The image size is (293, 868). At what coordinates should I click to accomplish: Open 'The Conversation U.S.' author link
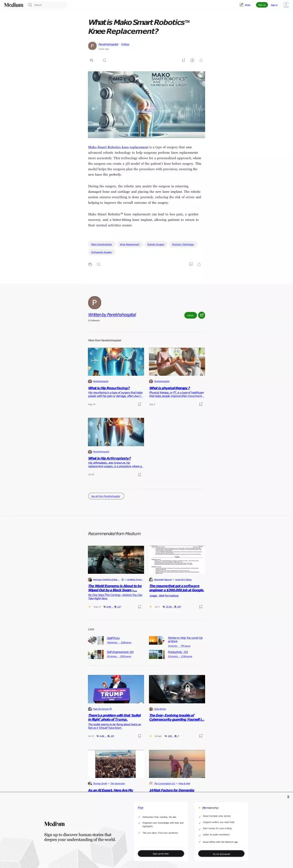(x=164, y=783)
